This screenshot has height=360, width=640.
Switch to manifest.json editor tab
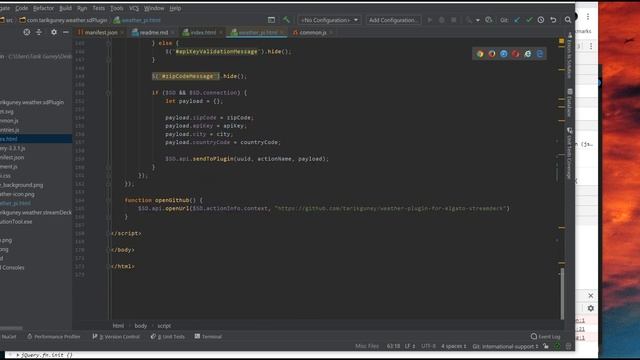pyautogui.click(x=100, y=32)
